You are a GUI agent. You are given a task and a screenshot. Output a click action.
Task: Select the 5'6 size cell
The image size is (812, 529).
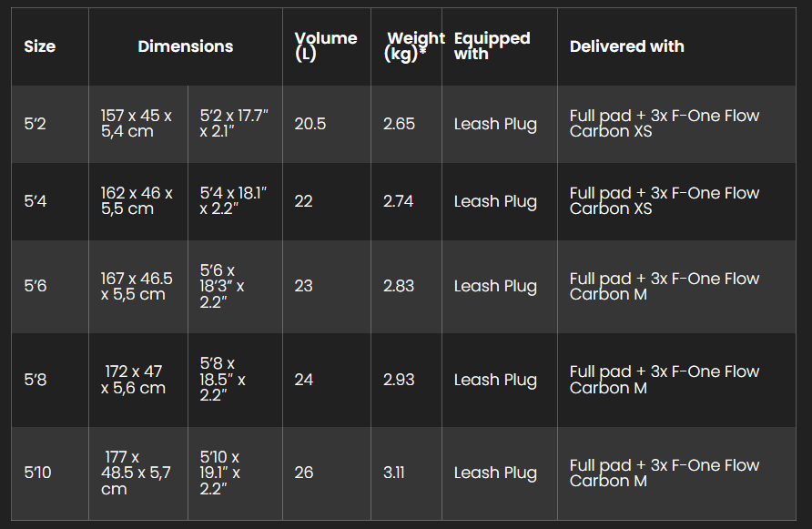tap(36, 286)
